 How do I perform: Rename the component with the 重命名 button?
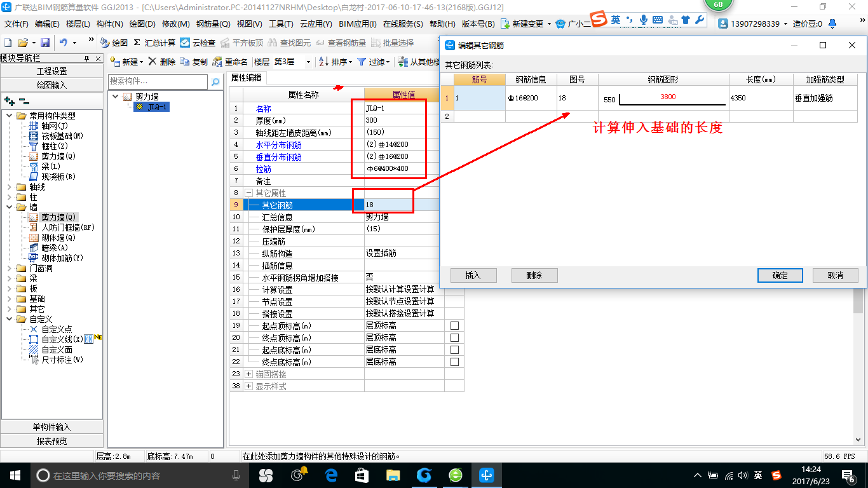230,62
